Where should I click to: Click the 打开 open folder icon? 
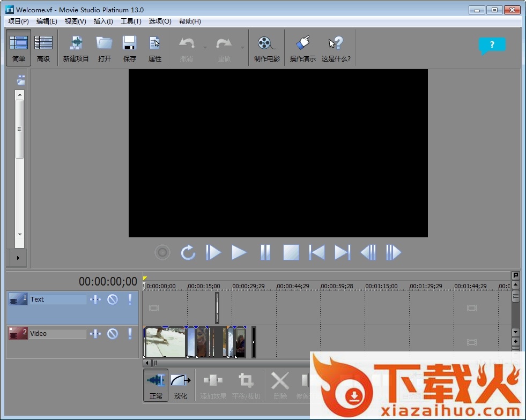[x=105, y=48]
